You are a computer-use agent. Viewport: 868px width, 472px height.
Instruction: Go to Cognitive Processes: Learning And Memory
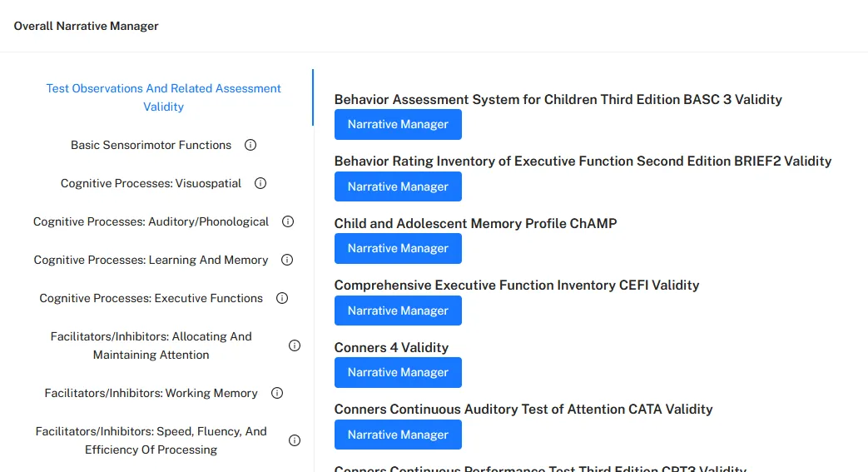coord(151,260)
